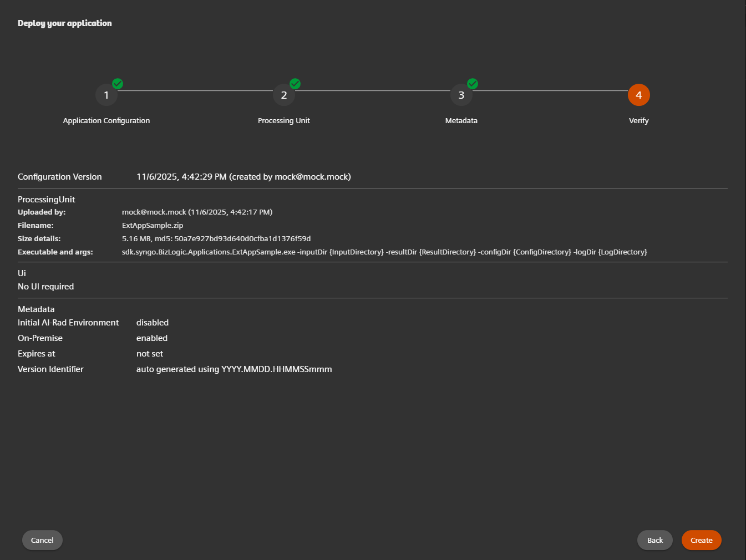Open the Deploy your application heading
Image resolution: width=746 pixels, height=560 pixels.
pos(64,23)
